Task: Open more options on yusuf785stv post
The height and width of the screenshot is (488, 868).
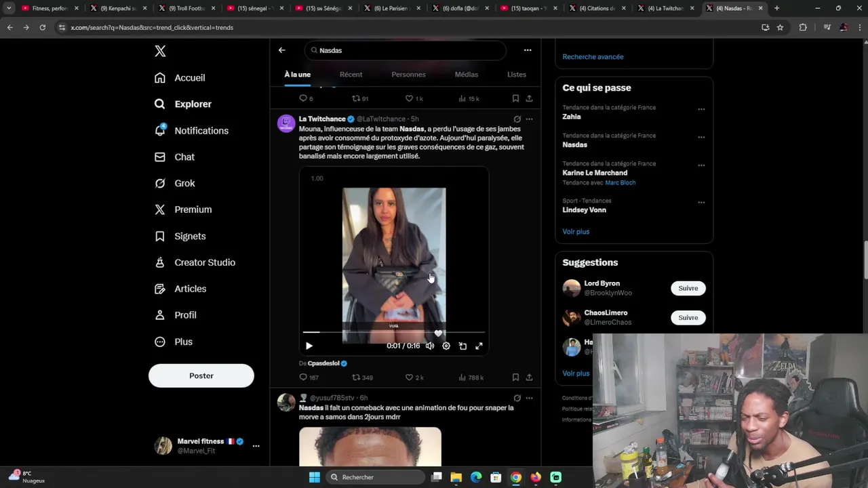Action: click(x=529, y=399)
